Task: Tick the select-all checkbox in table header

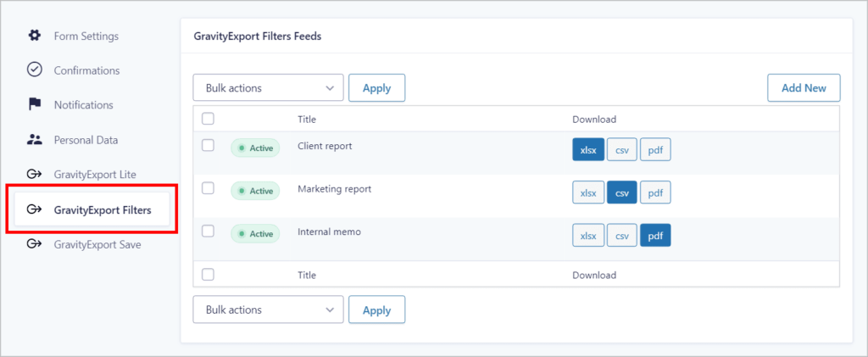Action: click(x=208, y=119)
